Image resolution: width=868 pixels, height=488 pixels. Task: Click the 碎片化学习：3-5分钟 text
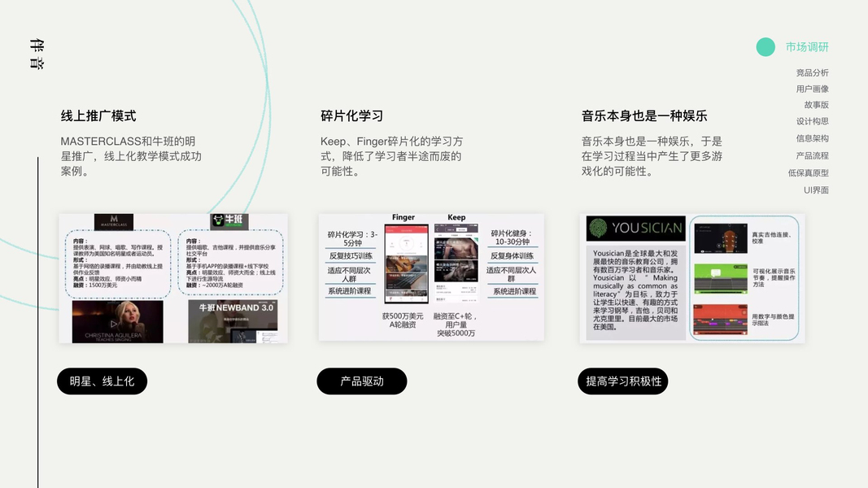(352, 238)
